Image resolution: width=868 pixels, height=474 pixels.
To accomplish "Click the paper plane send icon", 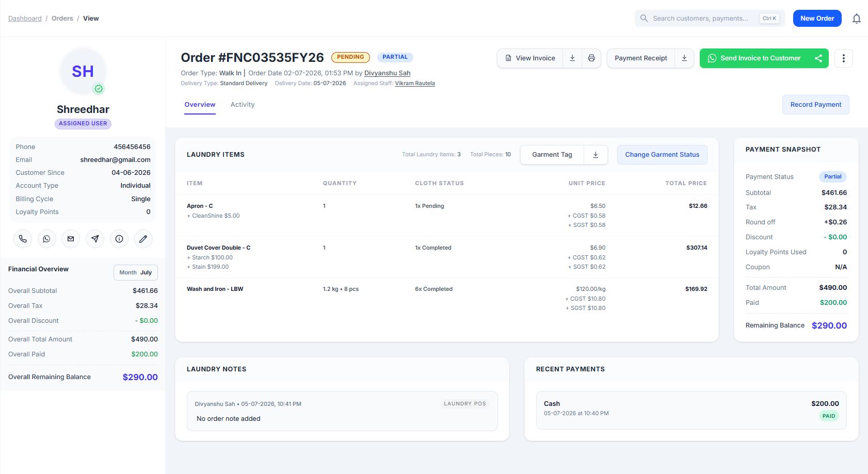I will tap(95, 239).
